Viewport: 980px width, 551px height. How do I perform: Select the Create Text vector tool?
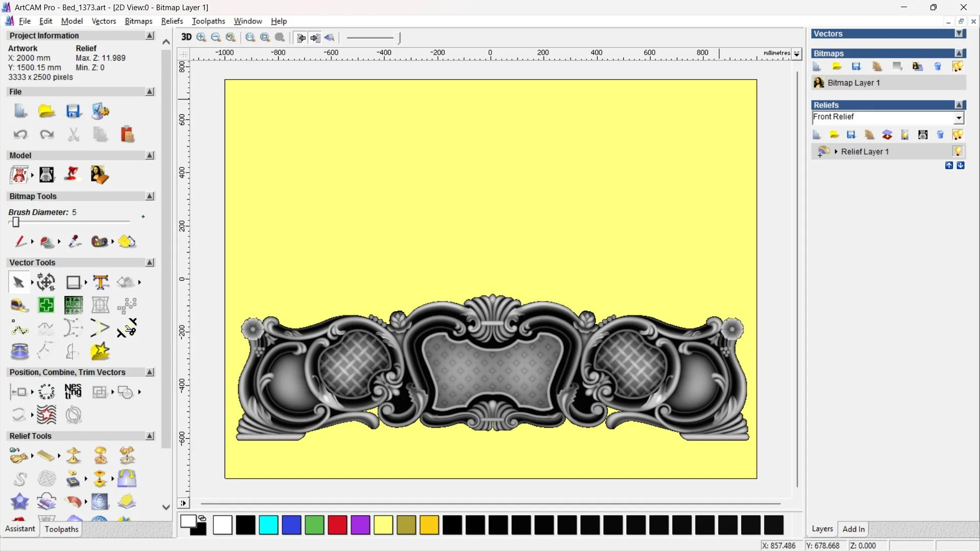coord(101,282)
